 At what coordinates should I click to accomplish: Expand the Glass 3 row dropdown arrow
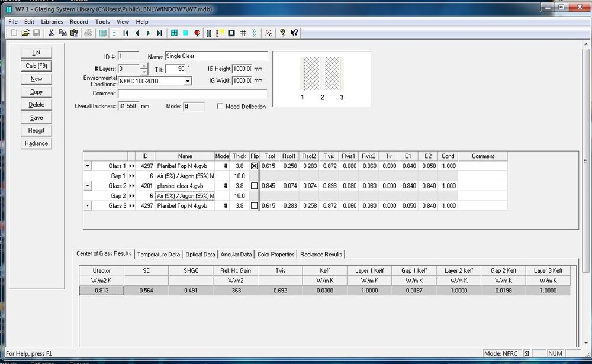[88, 206]
